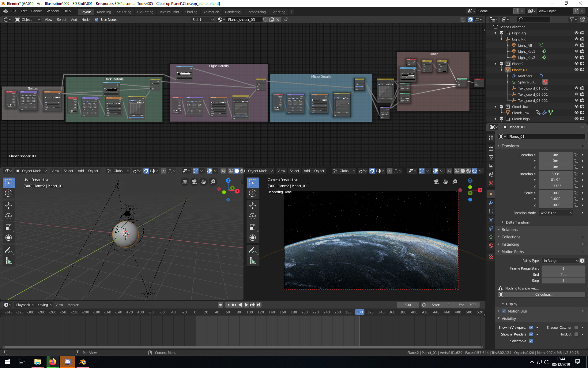Open the Output properties tab
The image size is (588, 368).
(491, 157)
